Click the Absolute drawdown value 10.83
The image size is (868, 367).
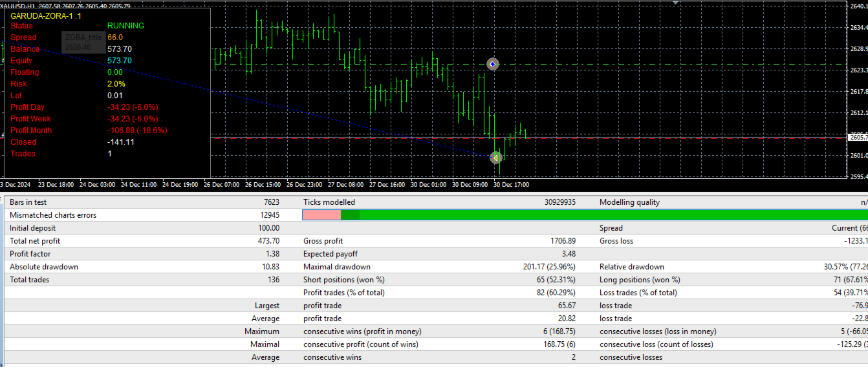[270, 267]
